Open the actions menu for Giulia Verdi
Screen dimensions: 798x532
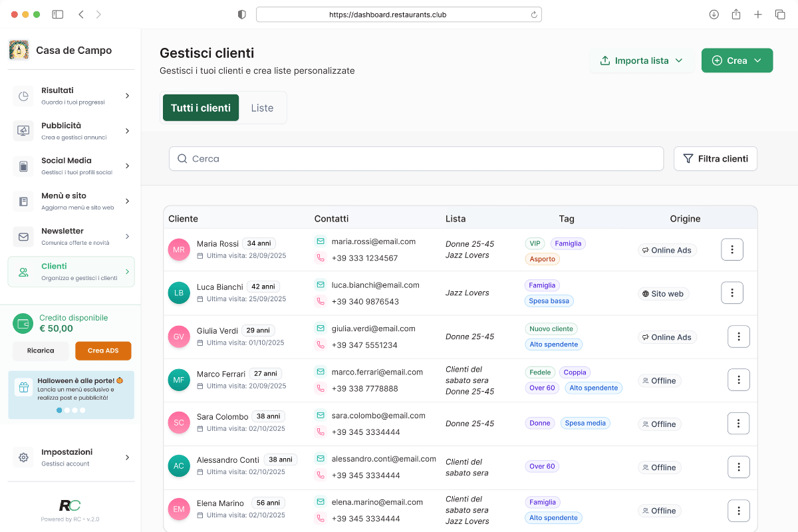click(738, 336)
